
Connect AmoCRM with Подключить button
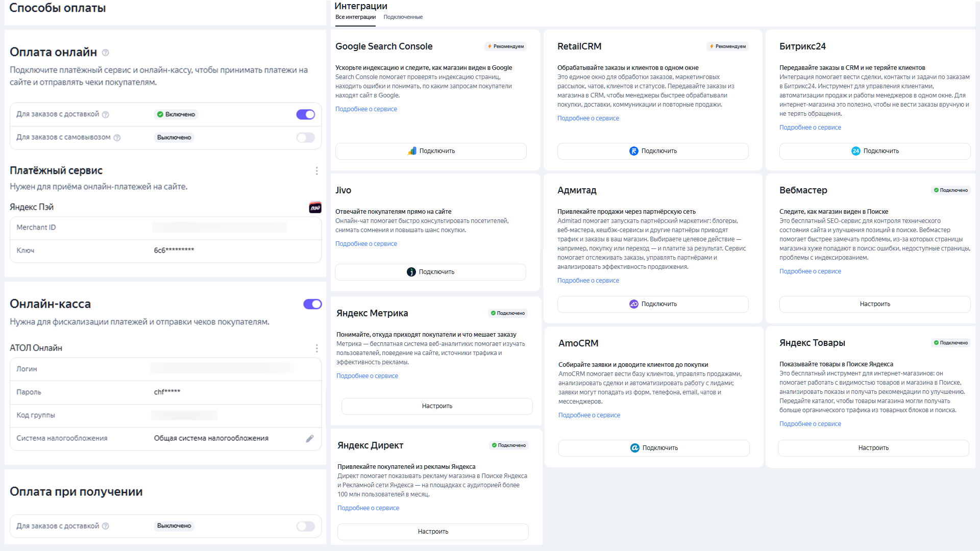click(x=654, y=448)
